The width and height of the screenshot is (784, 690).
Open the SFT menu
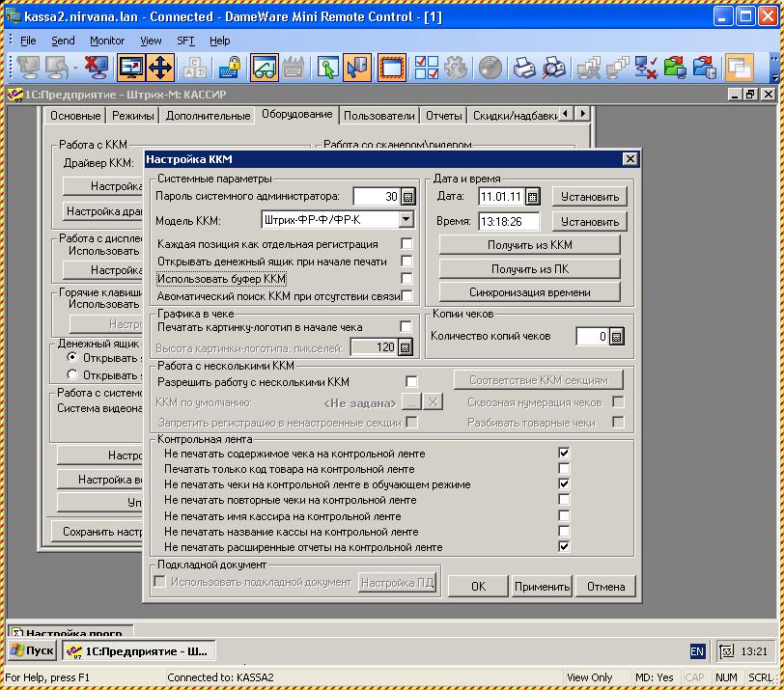(185, 41)
